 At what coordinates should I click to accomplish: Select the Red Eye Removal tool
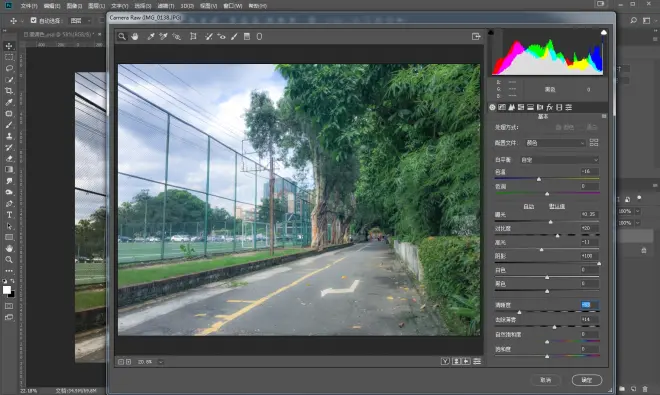tap(221, 37)
